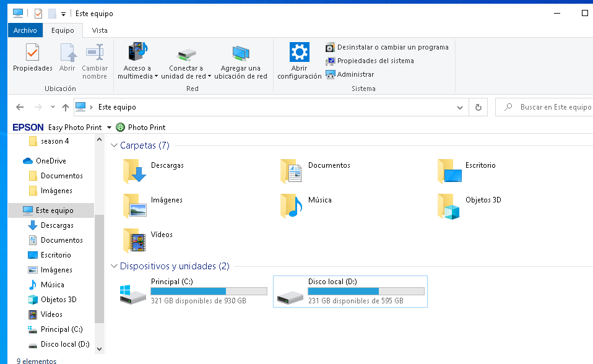Go up one level with up arrow
The width and height of the screenshot is (593, 364).
pos(66,107)
